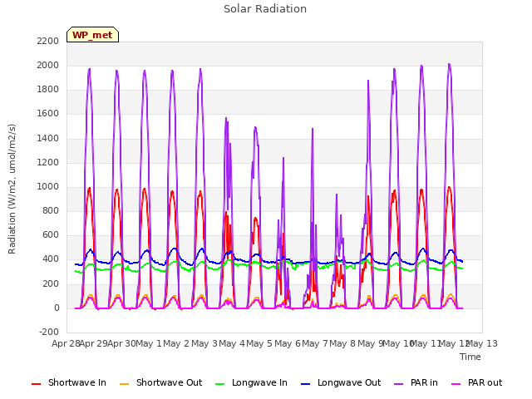Click the May 1 x-axis date label
Viewport: 532px width, 399px height.
(x=149, y=343)
